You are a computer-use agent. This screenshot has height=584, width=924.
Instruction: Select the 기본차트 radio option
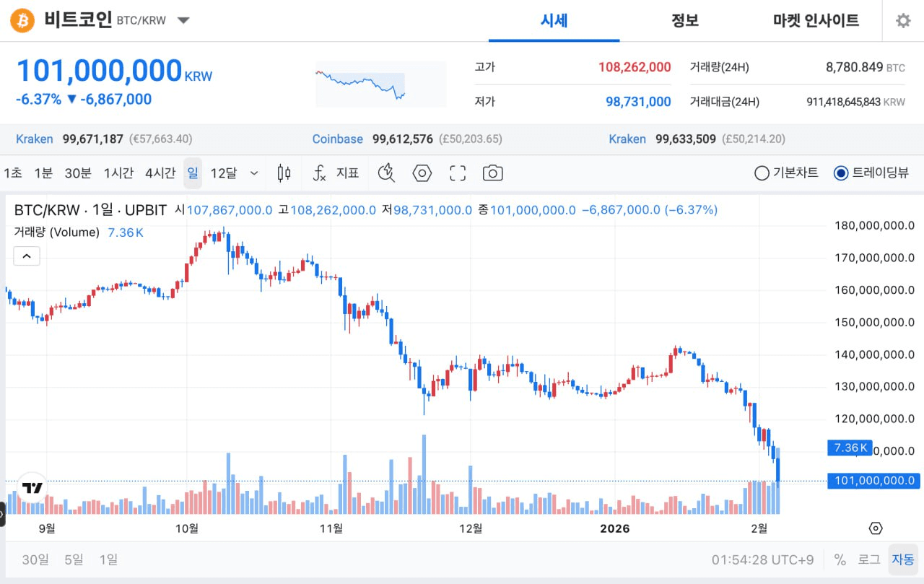[787, 173]
